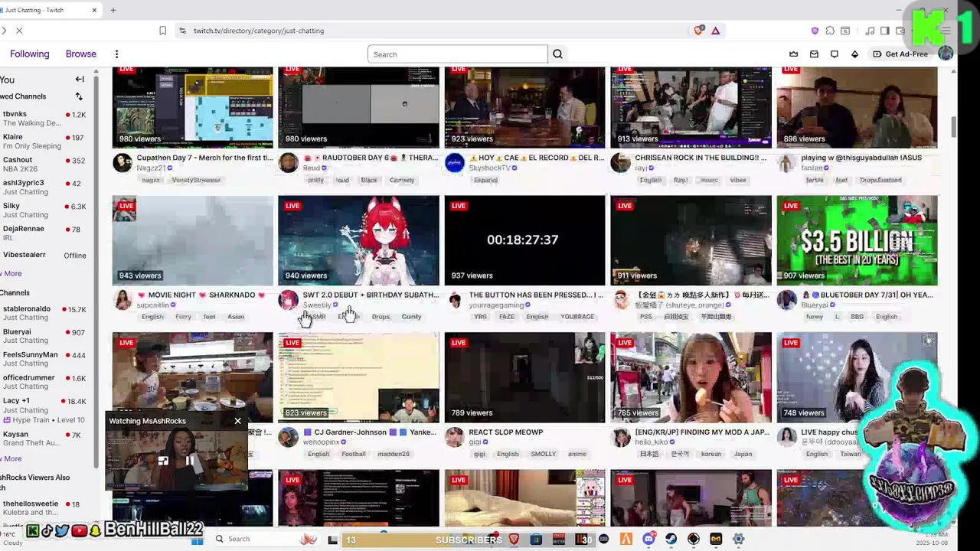Open DejaRennae IRL channel in sidebar
Image resolution: width=980 pixels, height=551 pixels.
[x=44, y=233]
